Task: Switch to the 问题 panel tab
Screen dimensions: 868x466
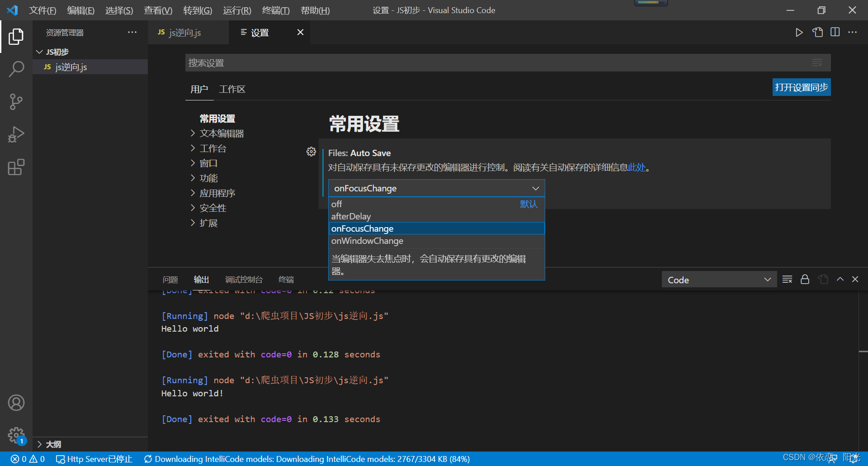Action: 170,280
